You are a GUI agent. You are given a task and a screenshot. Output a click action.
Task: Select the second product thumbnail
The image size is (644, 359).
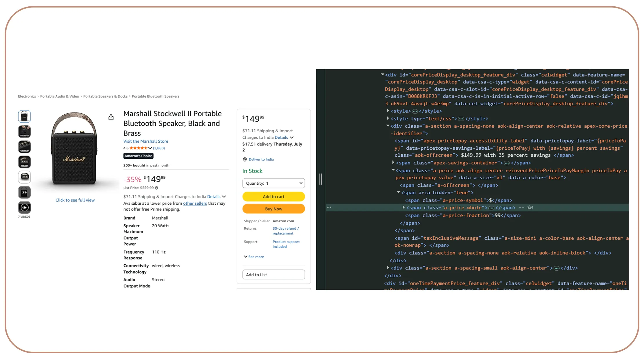[25, 131]
